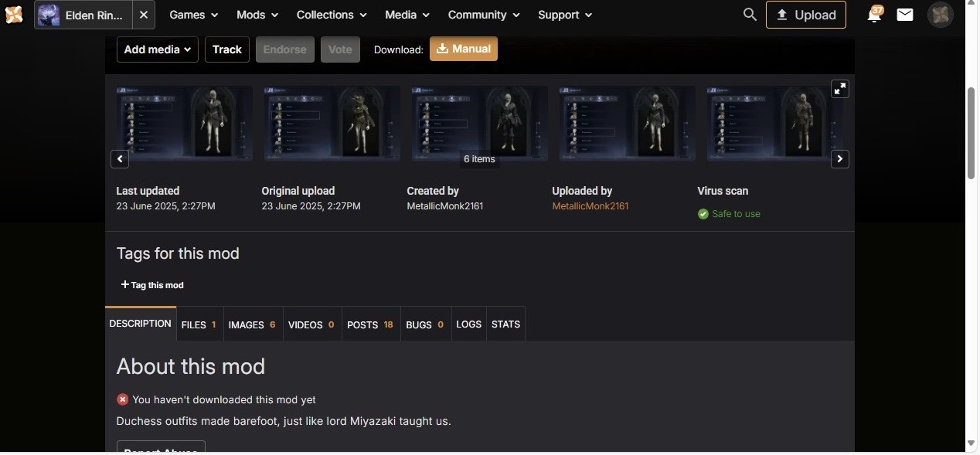The width and height of the screenshot is (980, 455).
Task: Expand the Mods menu
Action: tap(257, 15)
